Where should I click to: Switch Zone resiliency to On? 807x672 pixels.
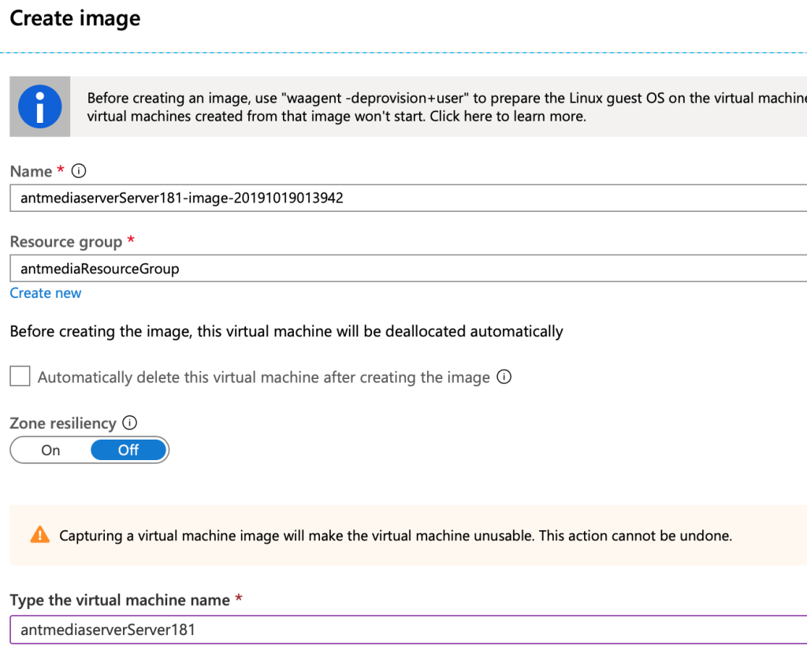[x=50, y=450]
